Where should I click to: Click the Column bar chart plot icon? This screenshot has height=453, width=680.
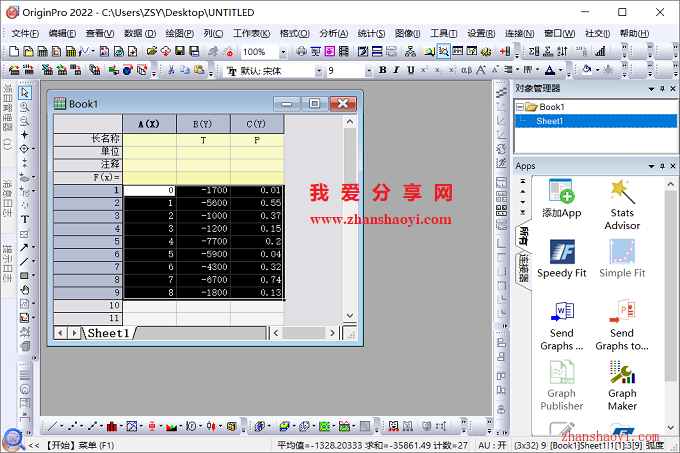click(x=111, y=427)
